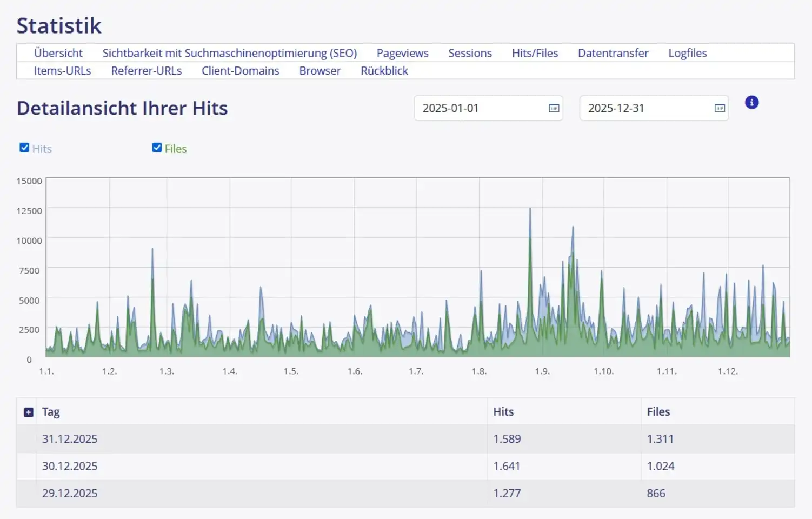This screenshot has width=812, height=519.
Task: Open calendar picker for start date
Action: tap(554, 108)
